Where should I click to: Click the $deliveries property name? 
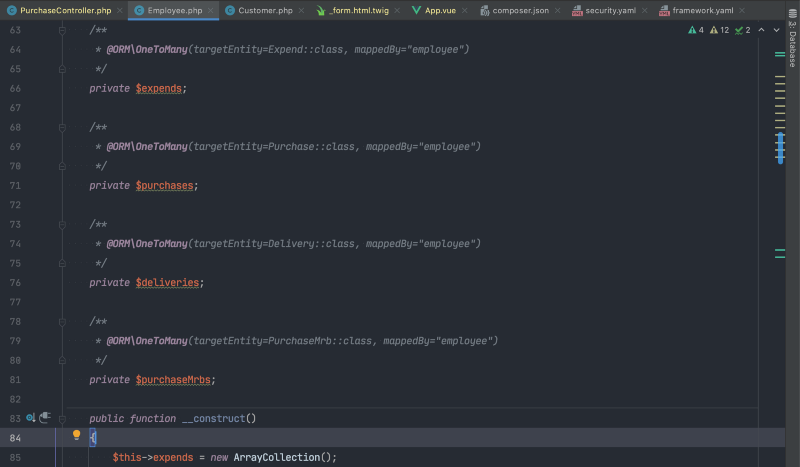click(x=167, y=282)
